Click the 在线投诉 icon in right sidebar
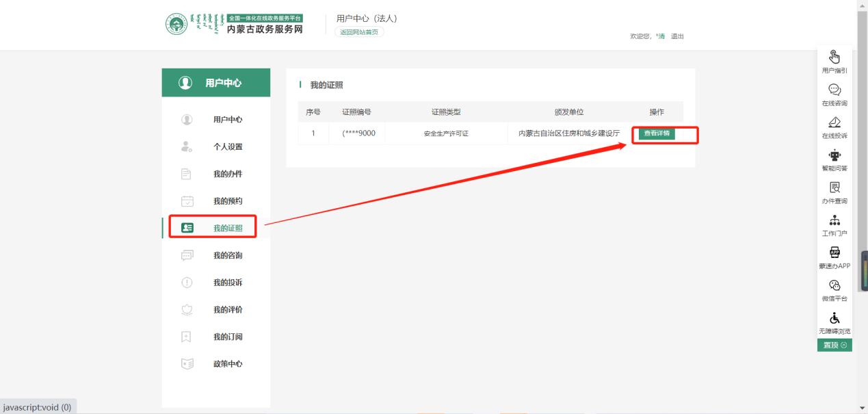Screen dimensions: 868x414 834,123
